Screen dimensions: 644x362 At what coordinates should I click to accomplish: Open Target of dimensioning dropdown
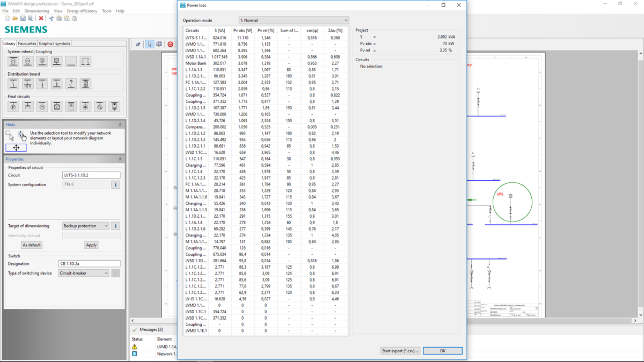pyautogui.click(x=86, y=226)
